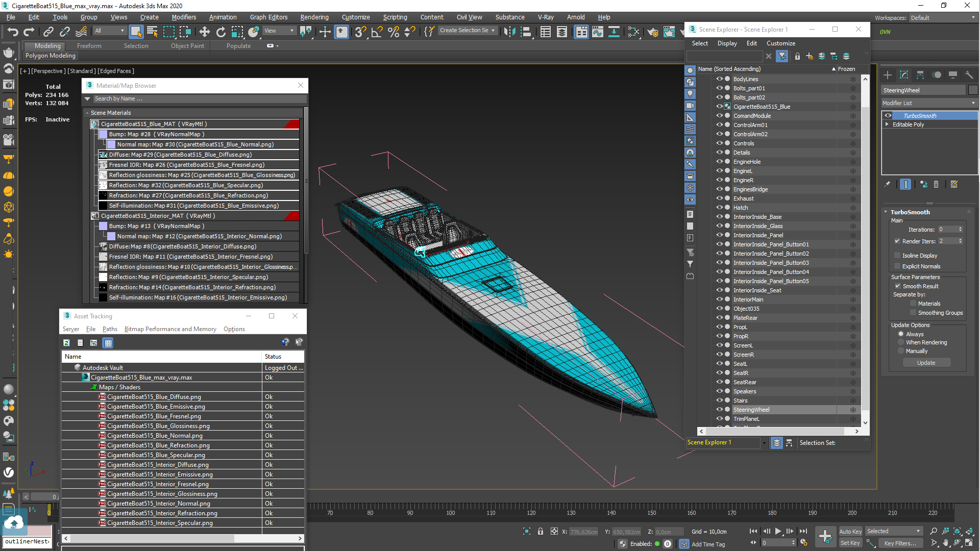The height and width of the screenshot is (551, 980).
Task: Open Scene Explorer Customize menu
Action: point(780,43)
